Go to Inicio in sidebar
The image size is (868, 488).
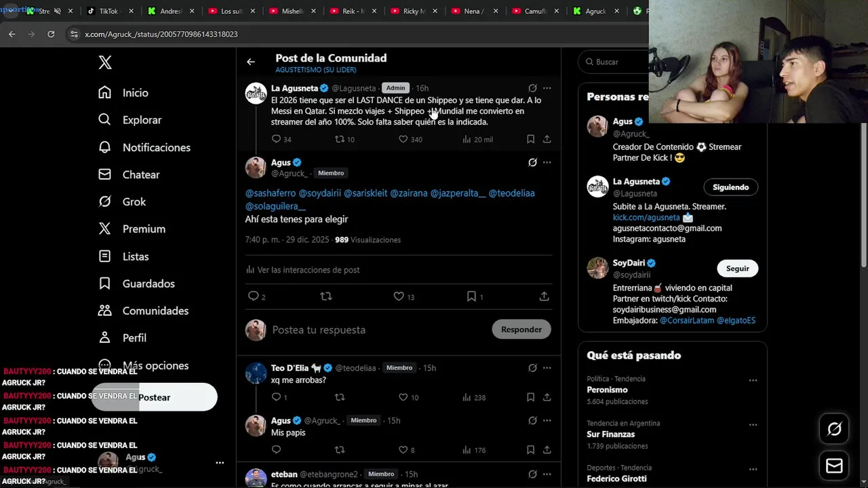[x=123, y=93]
